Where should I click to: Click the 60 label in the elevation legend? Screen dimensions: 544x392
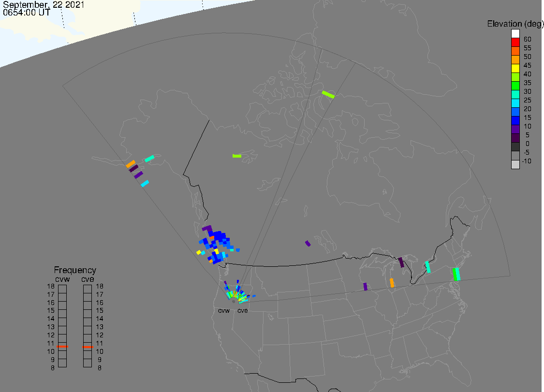click(528, 39)
